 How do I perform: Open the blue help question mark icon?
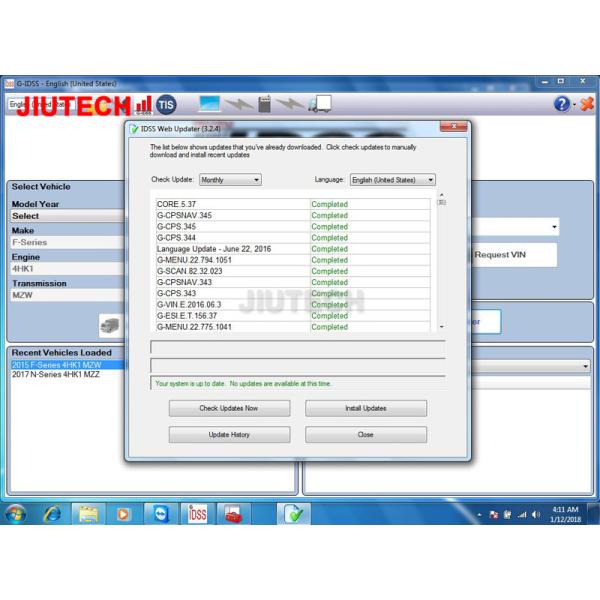point(562,104)
